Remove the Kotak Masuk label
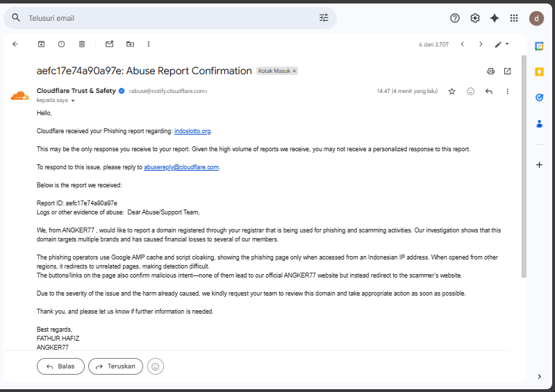 [294, 71]
